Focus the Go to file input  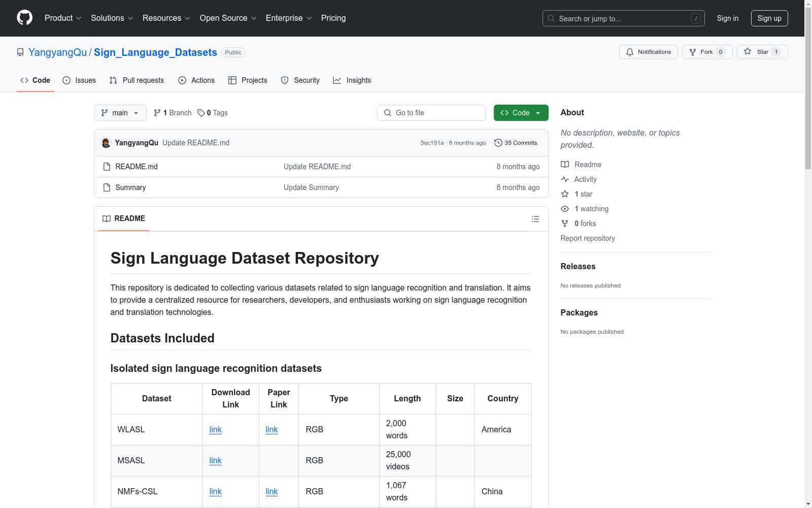[431, 113]
